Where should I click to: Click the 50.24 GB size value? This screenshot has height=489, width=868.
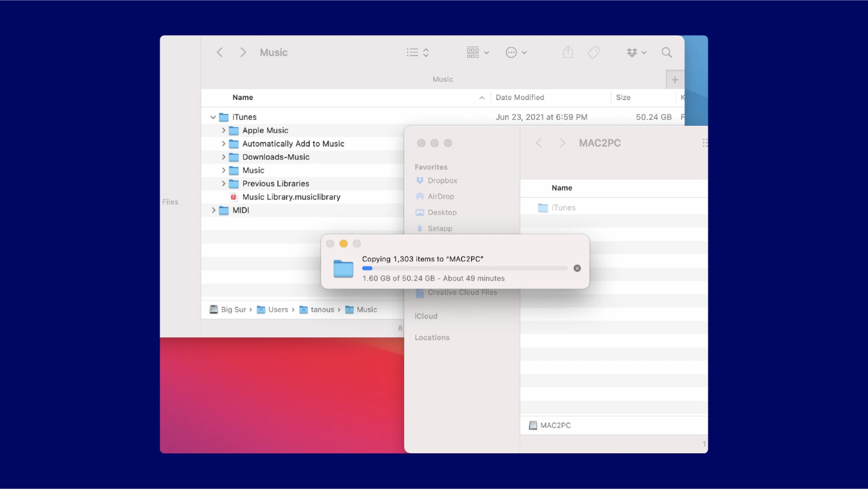(653, 117)
